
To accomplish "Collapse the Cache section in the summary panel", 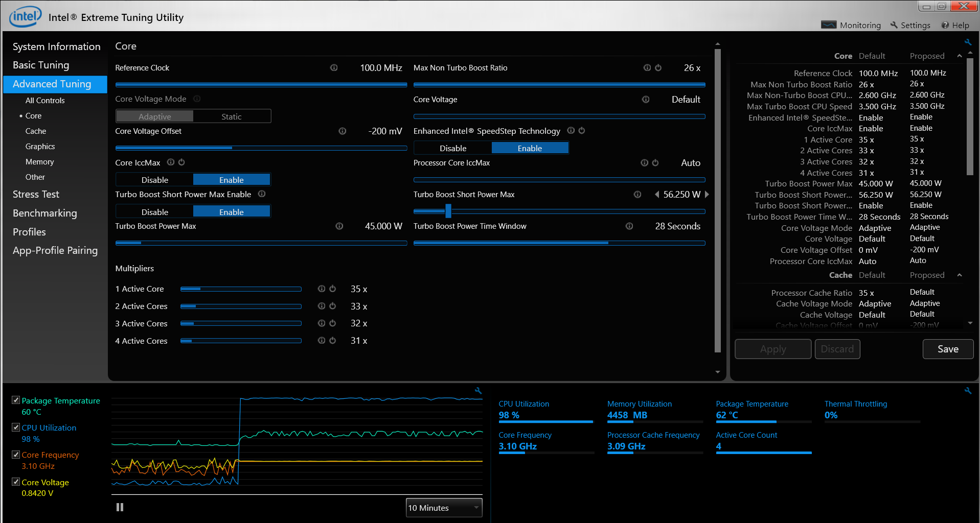I will click(960, 275).
